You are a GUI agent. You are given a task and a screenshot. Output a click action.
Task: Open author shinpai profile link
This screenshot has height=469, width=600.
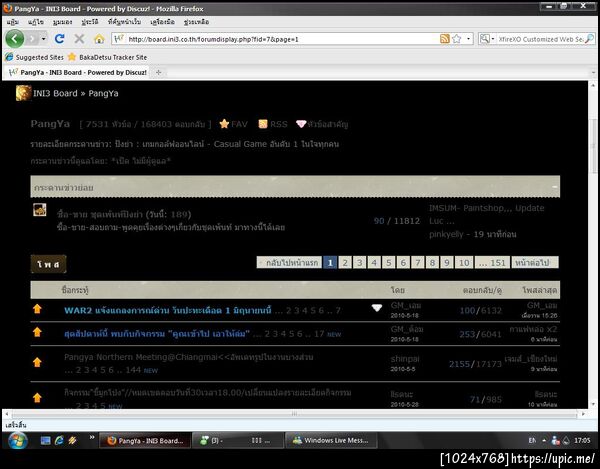[405, 359]
